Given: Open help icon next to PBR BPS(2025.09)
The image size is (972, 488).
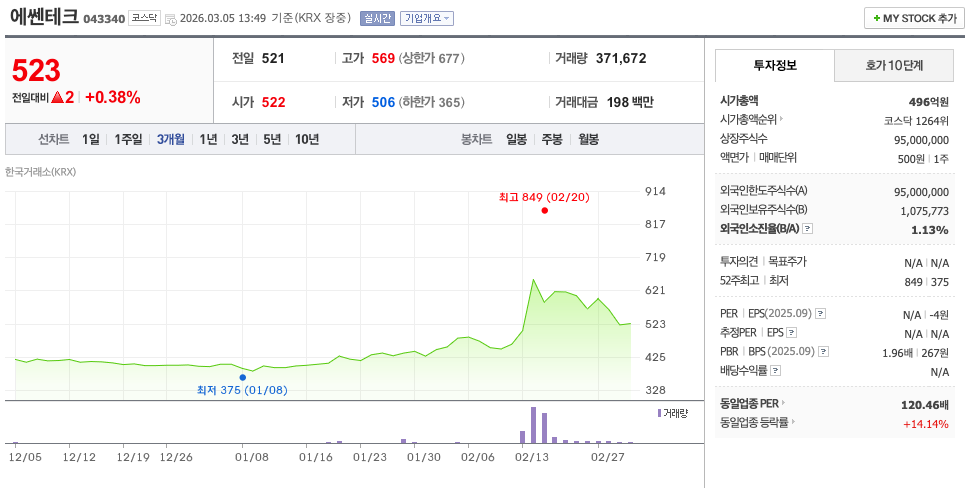Looking at the screenshot, I should (x=823, y=352).
